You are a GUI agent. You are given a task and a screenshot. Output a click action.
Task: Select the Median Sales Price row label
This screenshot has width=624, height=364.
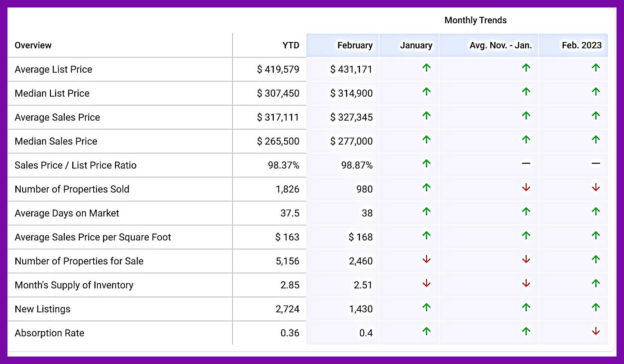pyautogui.click(x=56, y=141)
